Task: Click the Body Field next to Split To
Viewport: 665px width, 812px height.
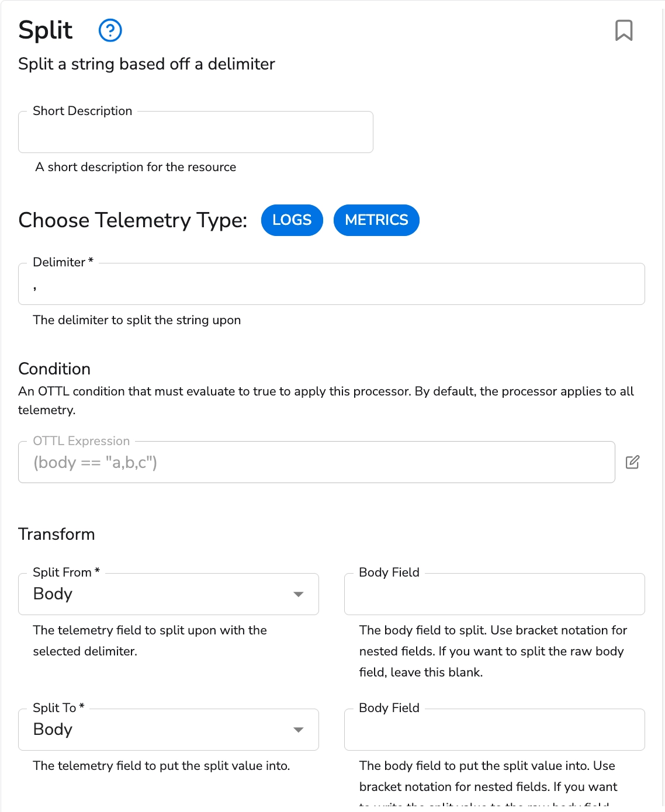Action: [x=494, y=730]
